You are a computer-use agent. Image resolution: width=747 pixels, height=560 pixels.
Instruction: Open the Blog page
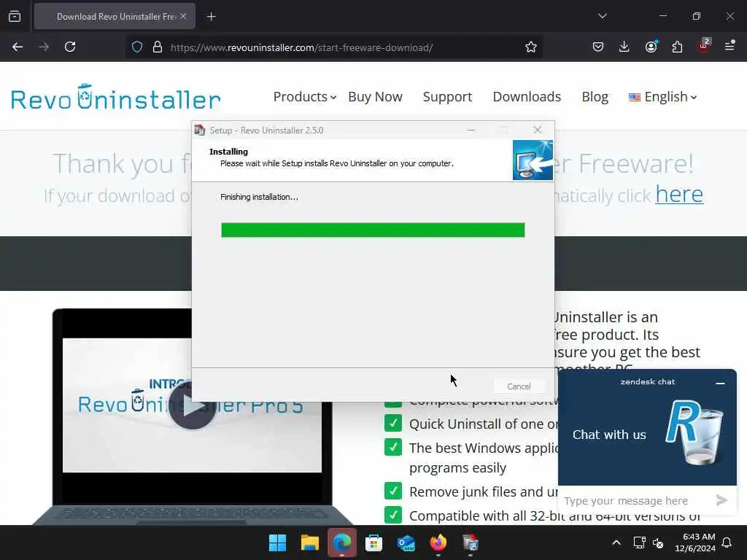(x=595, y=97)
